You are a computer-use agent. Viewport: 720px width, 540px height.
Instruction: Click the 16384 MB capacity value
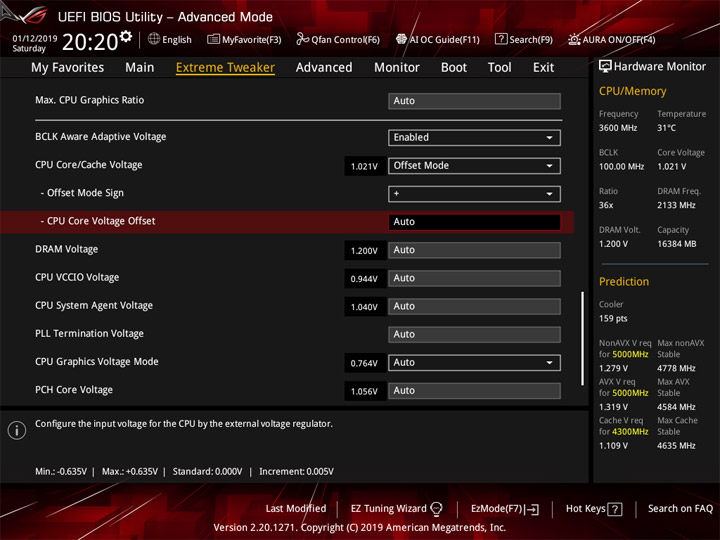(676, 244)
